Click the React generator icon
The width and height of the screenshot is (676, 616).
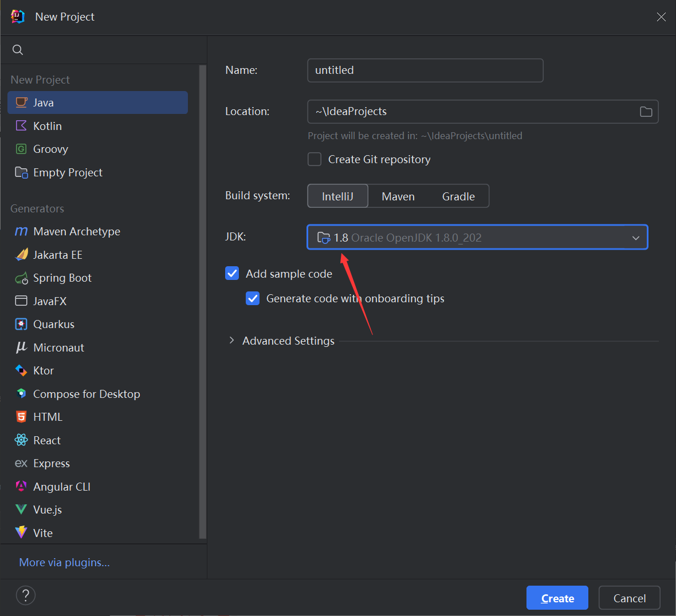(21, 440)
